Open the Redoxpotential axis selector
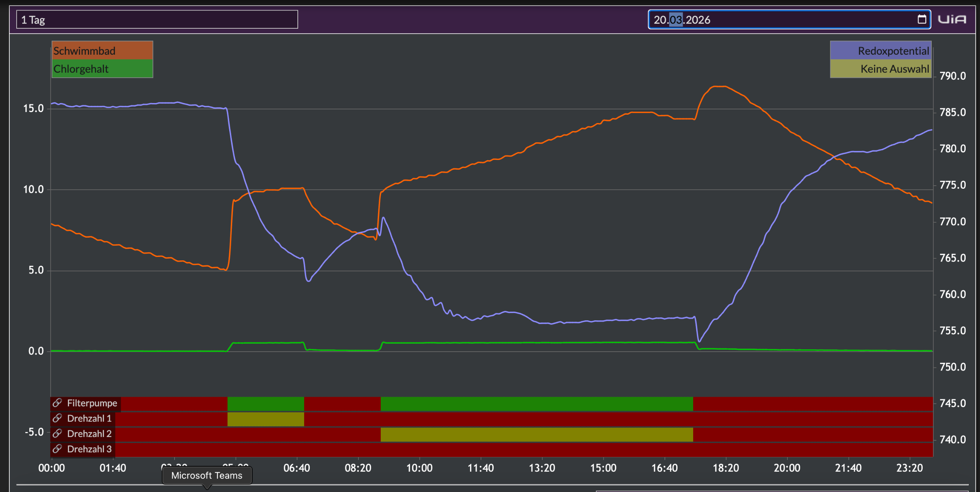Screen dimensions: 980x492 881,50
